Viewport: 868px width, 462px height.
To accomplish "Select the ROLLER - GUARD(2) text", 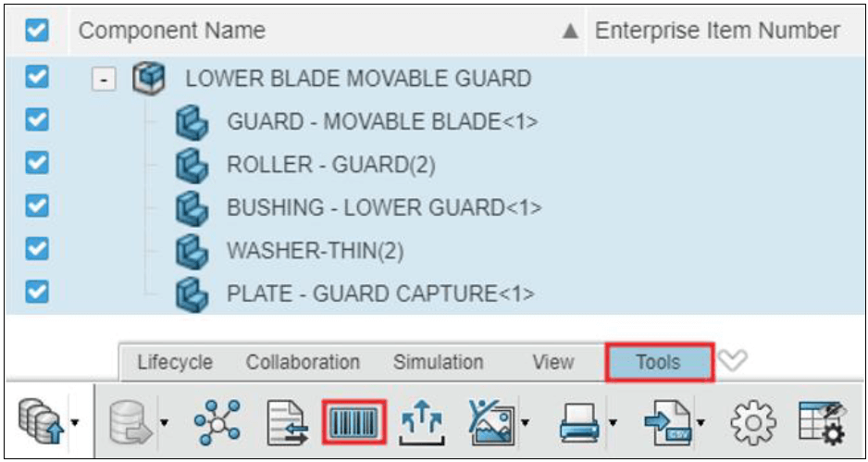I will 331,165.
